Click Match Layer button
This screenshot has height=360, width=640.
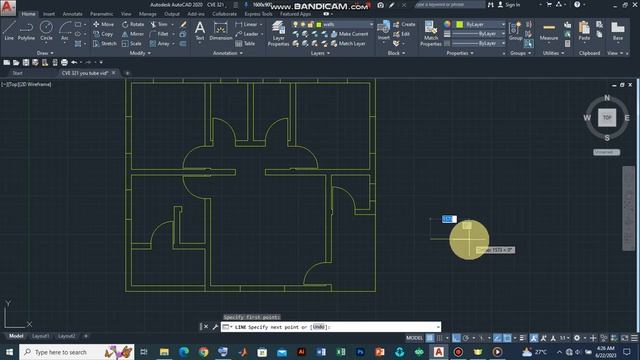(x=348, y=44)
